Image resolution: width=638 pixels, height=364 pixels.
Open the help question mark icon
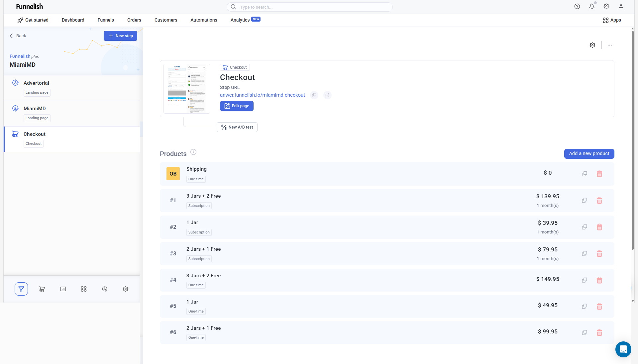(577, 7)
